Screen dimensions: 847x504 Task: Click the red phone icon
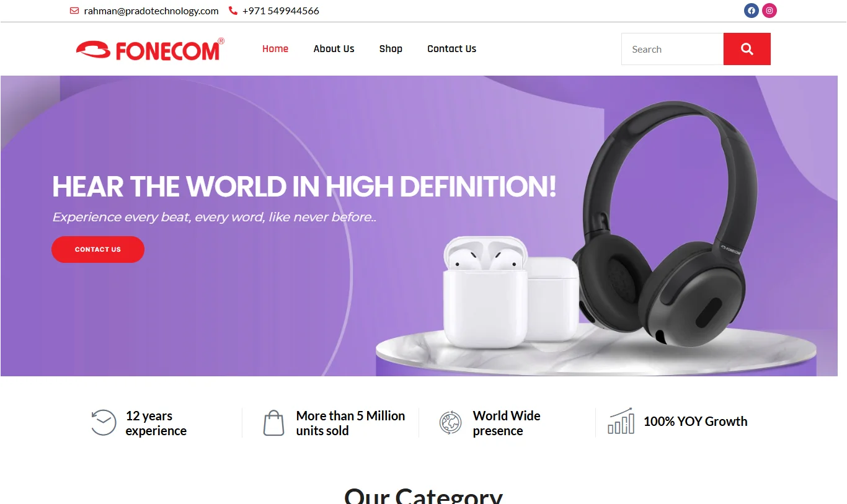(233, 11)
